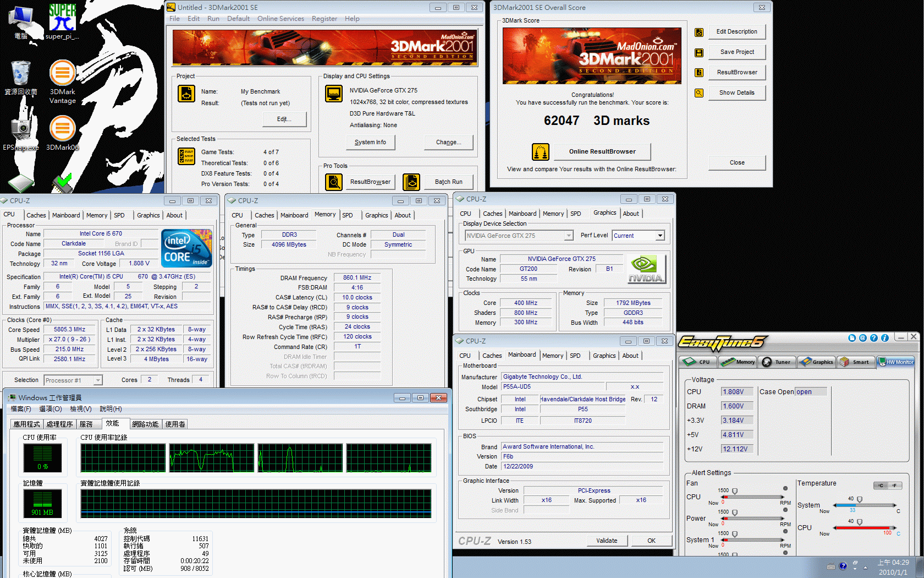This screenshot has height=578, width=924.
Task: Expand the Processor #1 selection dropdown
Action: [x=97, y=380]
